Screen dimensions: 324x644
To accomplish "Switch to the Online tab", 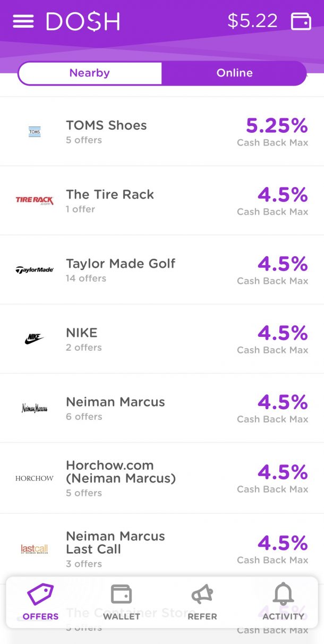I will coord(234,73).
